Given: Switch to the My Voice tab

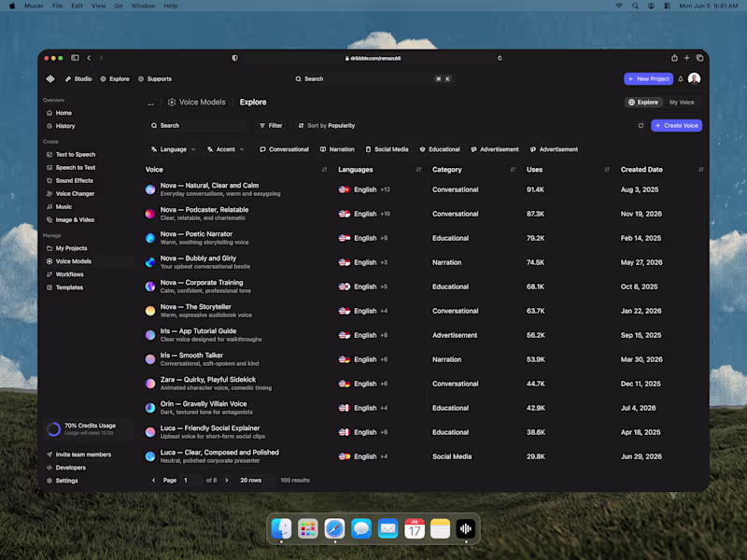Looking at the screenshot, I should pos(682,103).
